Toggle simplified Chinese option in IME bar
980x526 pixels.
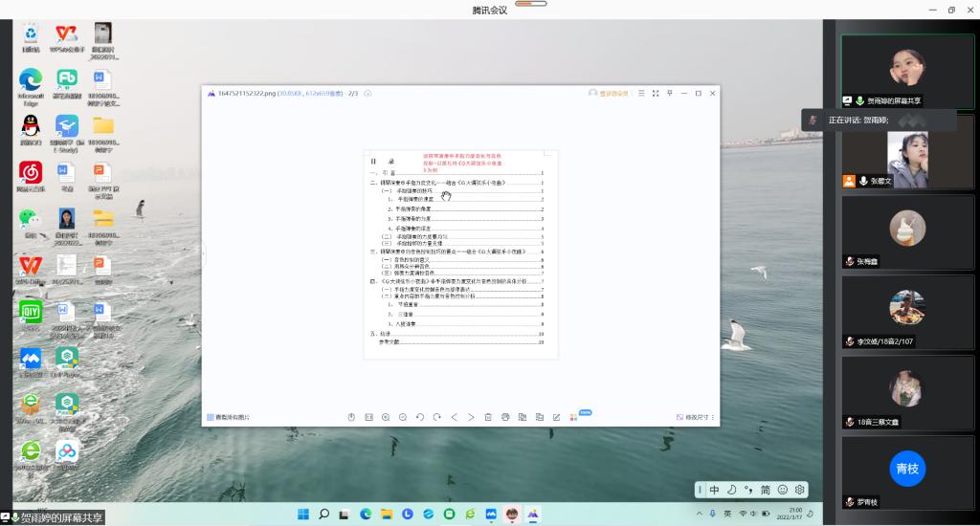click(x=766, y=490)
